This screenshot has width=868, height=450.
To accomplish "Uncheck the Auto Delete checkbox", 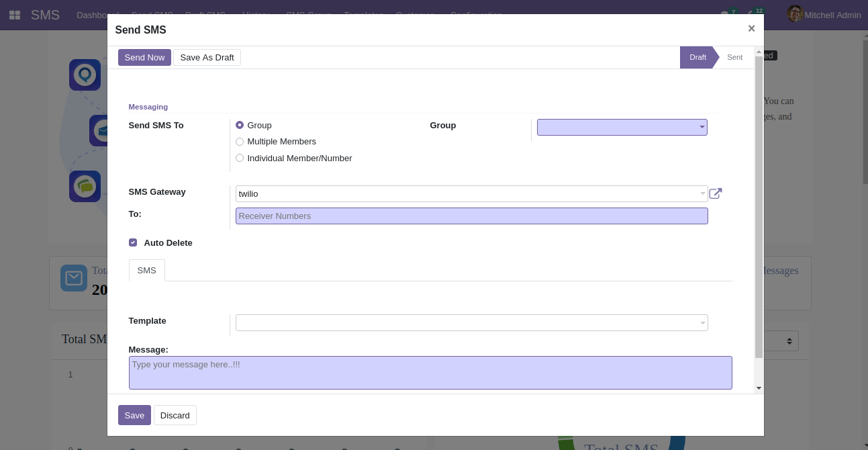I will point(133,242).
